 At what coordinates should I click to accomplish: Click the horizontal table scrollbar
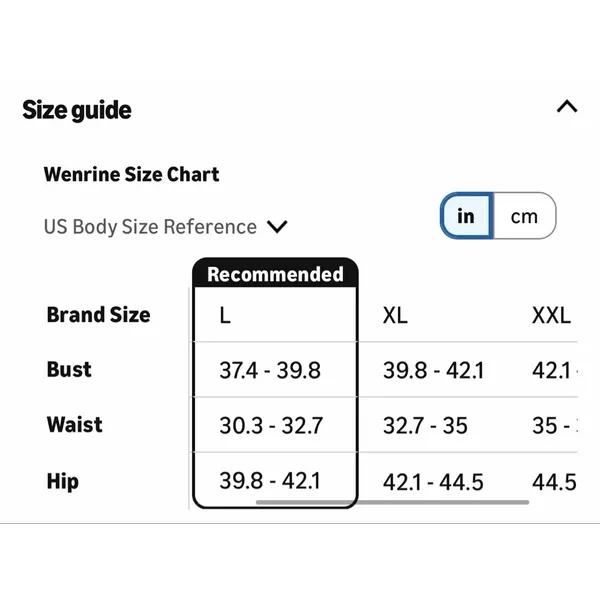coord(393,502)
